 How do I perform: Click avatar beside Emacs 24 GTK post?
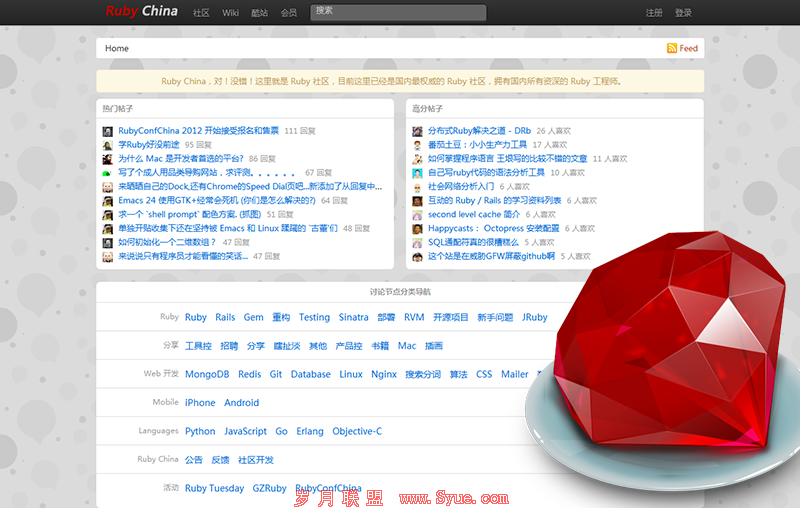coord(107,201)
